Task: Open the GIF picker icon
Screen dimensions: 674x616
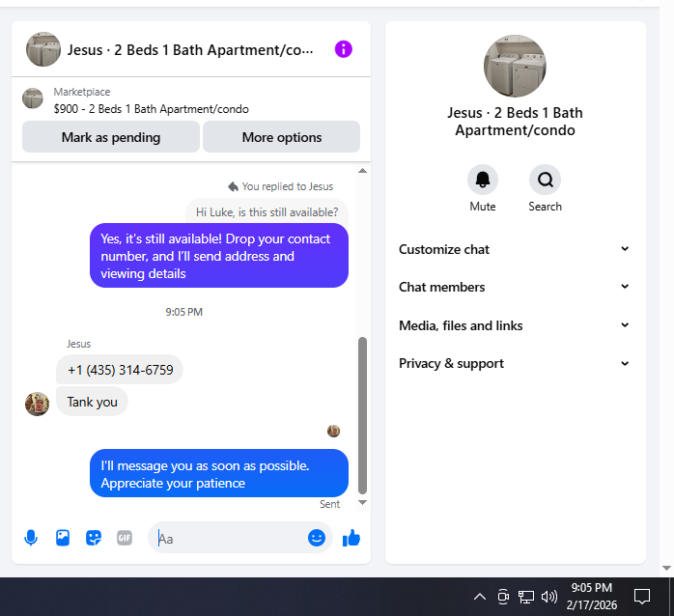Action: pyautogui.click(x=125, y=538)
